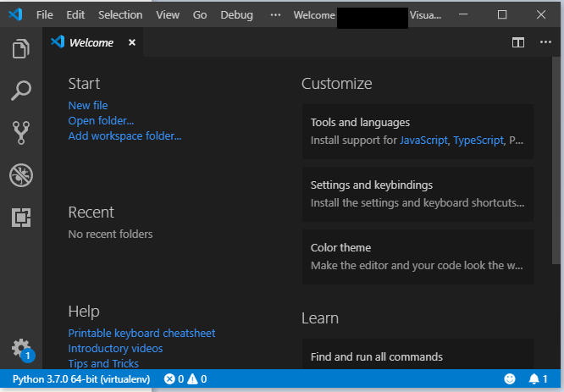
Task: Open the Explorer view in activity bar
Action: pyautogui.click(x=21, y=48)
